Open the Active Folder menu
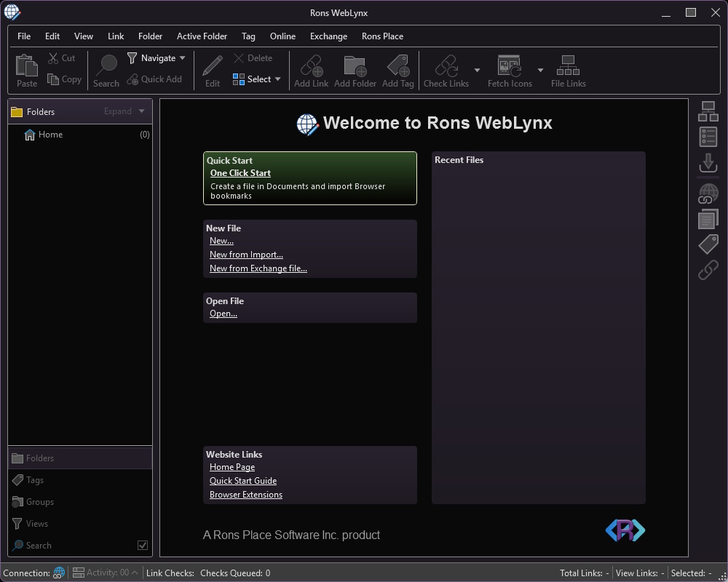 pyautogui.click(x=202, y=36)
